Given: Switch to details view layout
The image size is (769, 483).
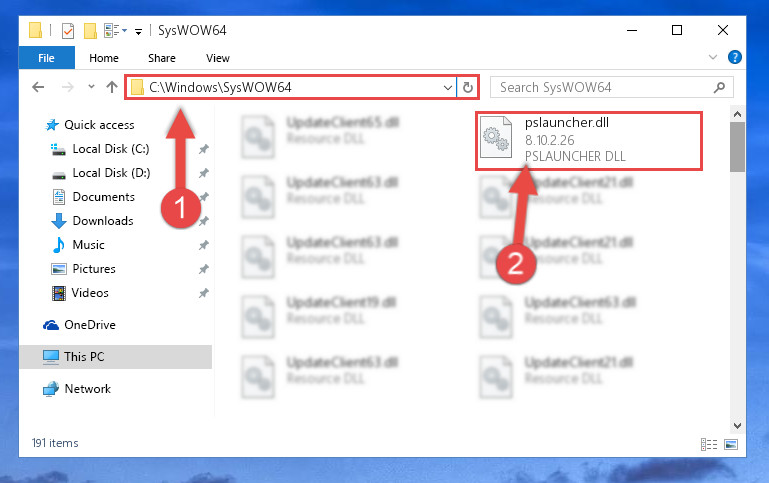Looking at the screenshot, I should coord(709,444).
